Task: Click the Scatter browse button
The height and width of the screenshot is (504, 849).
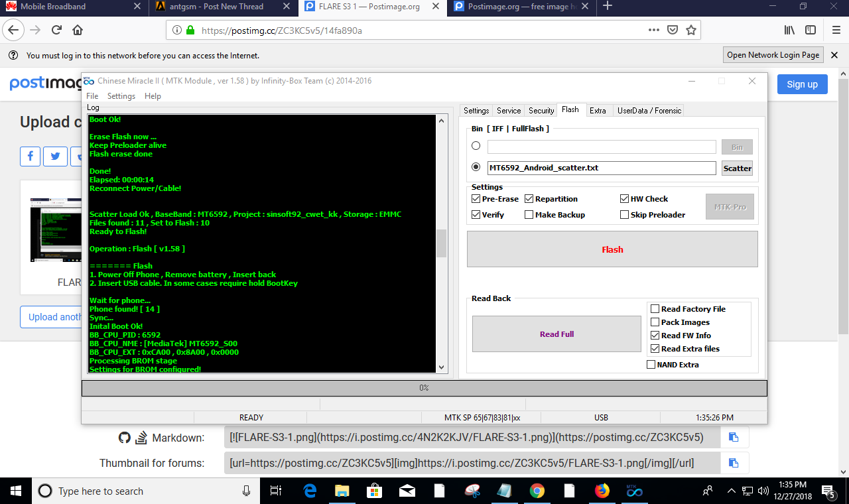Action: point(737,168)
